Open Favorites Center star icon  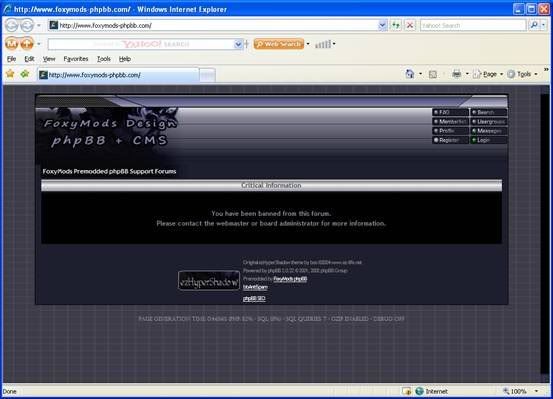click(10, 74)
